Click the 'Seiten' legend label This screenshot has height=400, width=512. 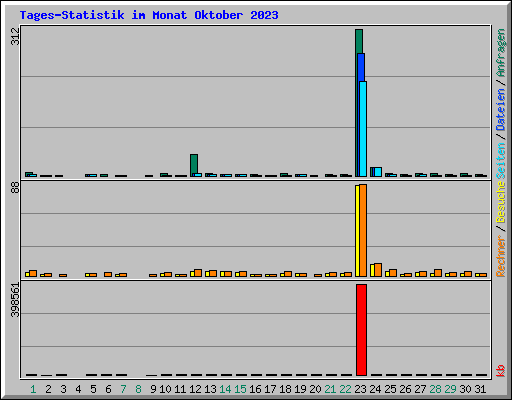(501, 161)
